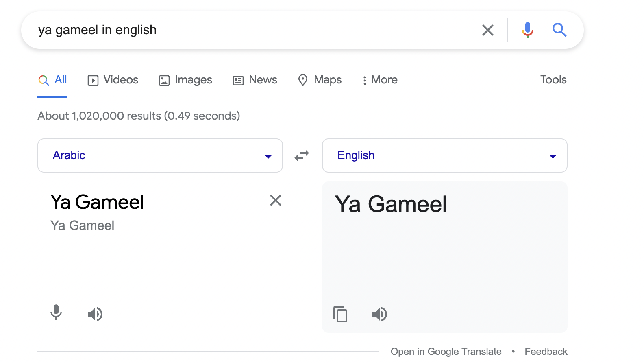Listen to the English translation
Screen dimensions: 644x363
point(380,314)
